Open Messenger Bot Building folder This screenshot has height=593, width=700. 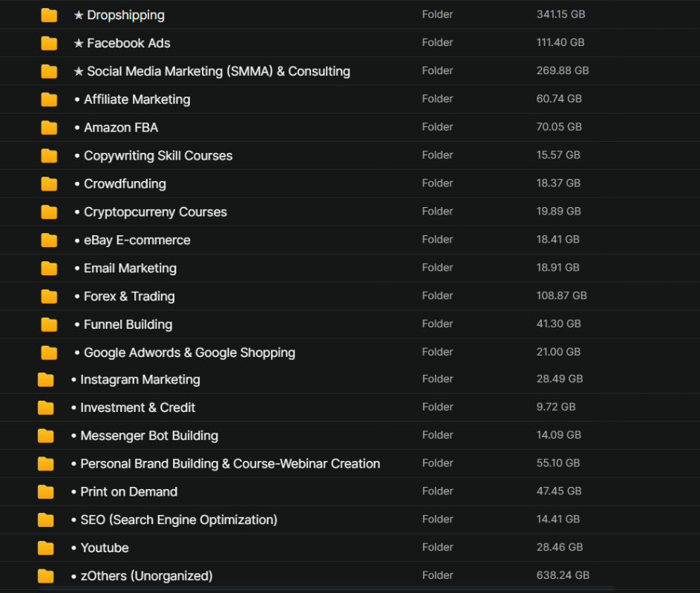point(148,436)
